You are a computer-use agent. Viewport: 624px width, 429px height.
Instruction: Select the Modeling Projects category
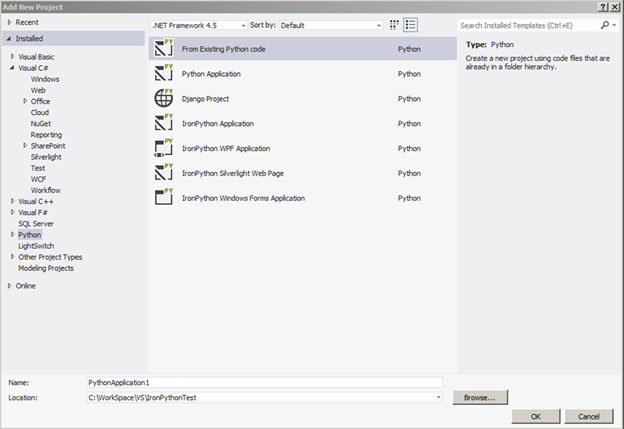coord(46,268)
